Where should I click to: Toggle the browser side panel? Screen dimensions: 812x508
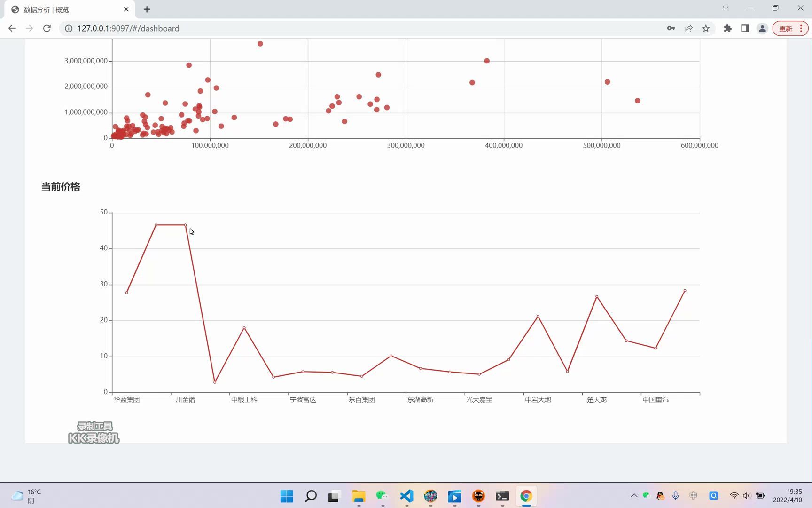[x=745, y=28]
